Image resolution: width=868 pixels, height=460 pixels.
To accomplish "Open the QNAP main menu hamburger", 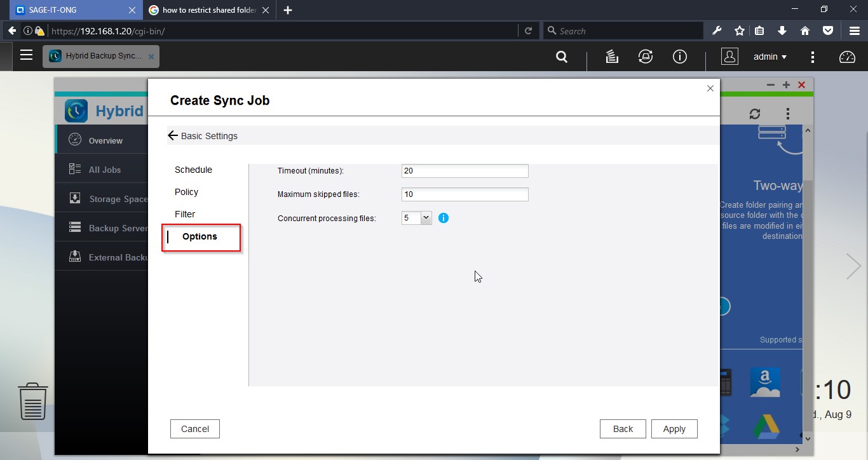I will pos(26,55).
